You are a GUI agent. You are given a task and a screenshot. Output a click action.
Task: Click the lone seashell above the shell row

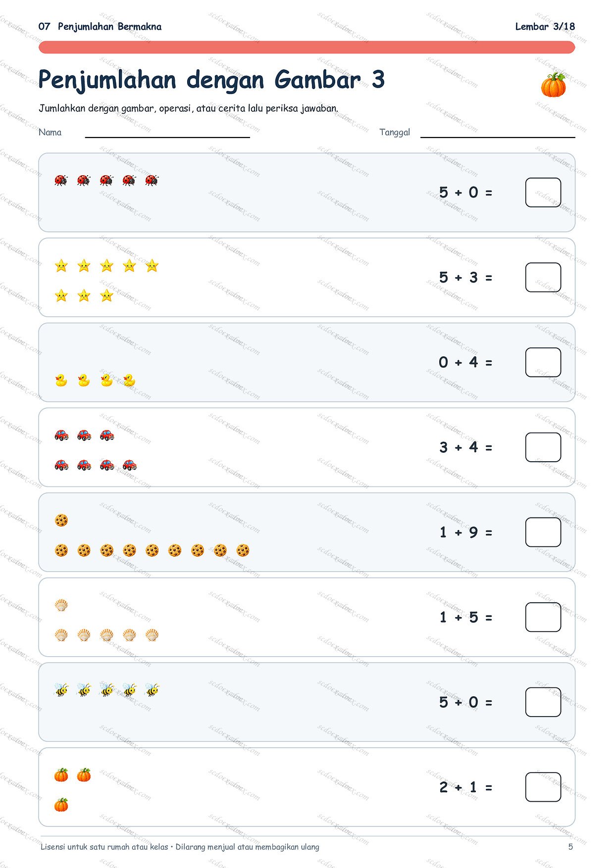click(61, 605)
